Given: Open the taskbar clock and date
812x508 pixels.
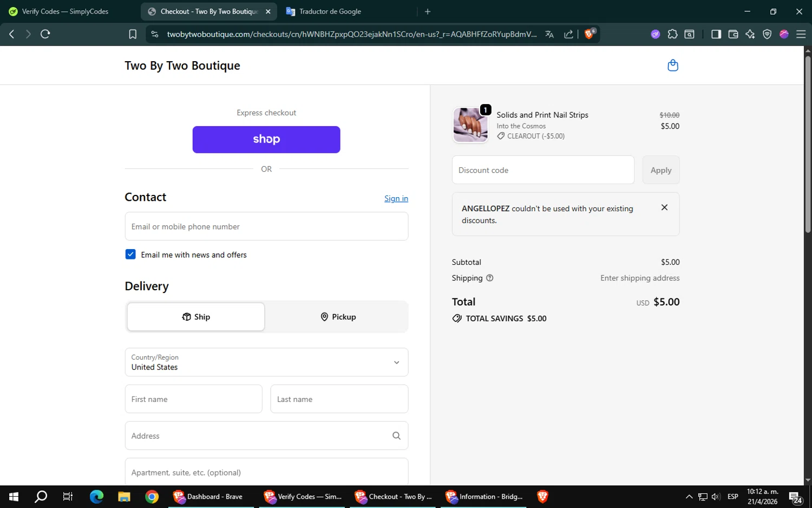Looking at the screenshot, I should [763, 497].
